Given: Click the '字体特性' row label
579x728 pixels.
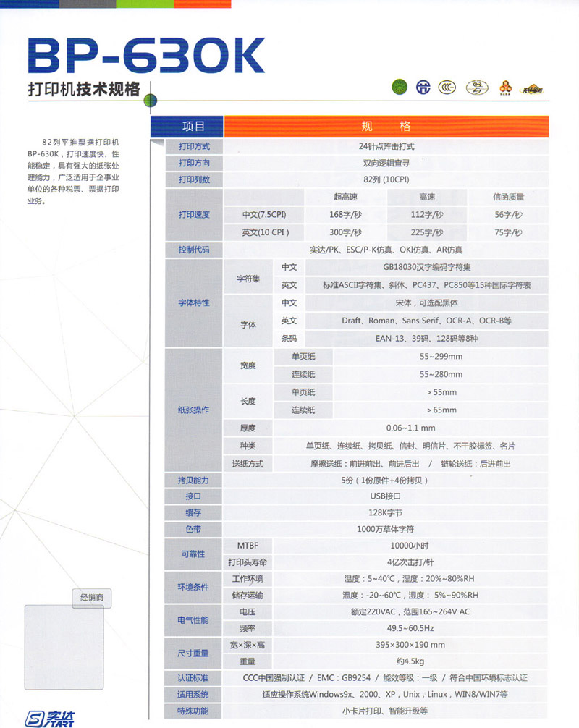Looking at the screenshot, I should coord(194,302).
